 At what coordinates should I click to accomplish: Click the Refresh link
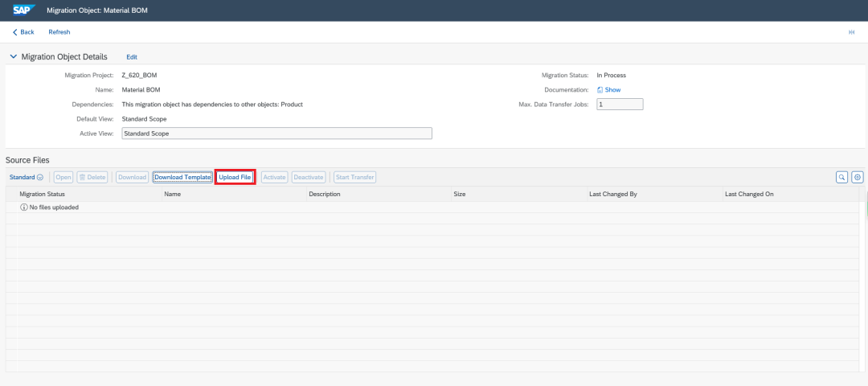(x=59, y=32)
